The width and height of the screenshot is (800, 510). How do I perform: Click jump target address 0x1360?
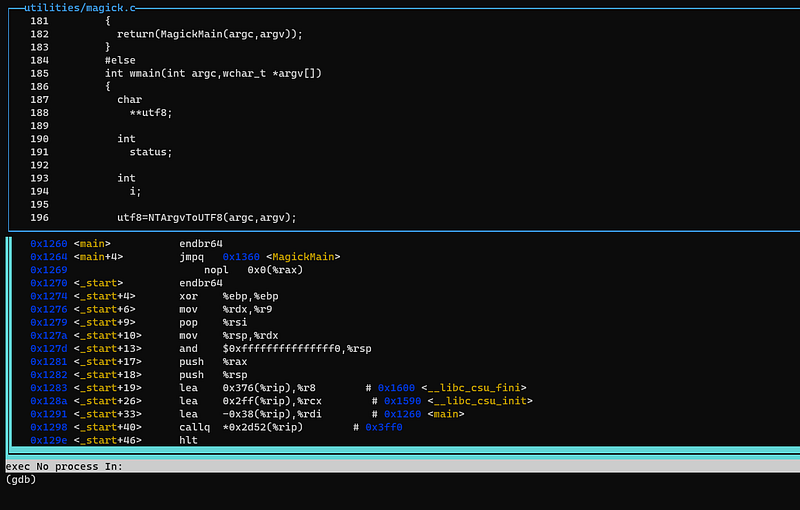click(x=241, y=257)
